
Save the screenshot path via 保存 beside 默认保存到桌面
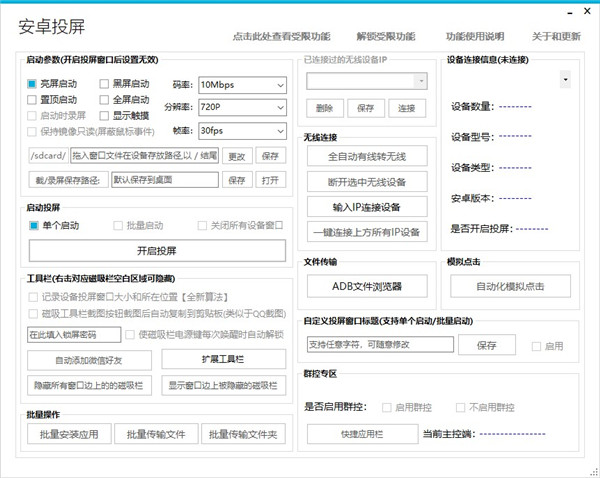(237, 180)
